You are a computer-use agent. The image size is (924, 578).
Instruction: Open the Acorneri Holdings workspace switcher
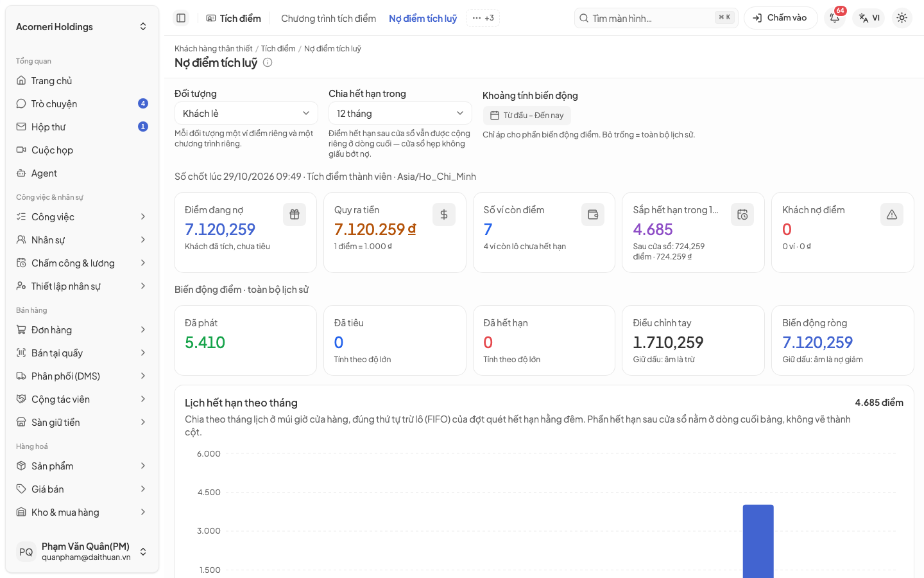(82, 27)
